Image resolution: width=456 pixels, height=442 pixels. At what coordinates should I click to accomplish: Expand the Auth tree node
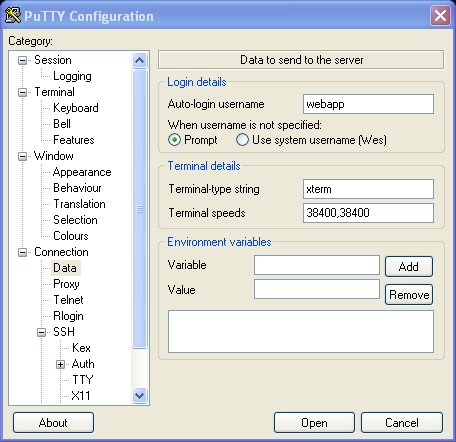60,364
